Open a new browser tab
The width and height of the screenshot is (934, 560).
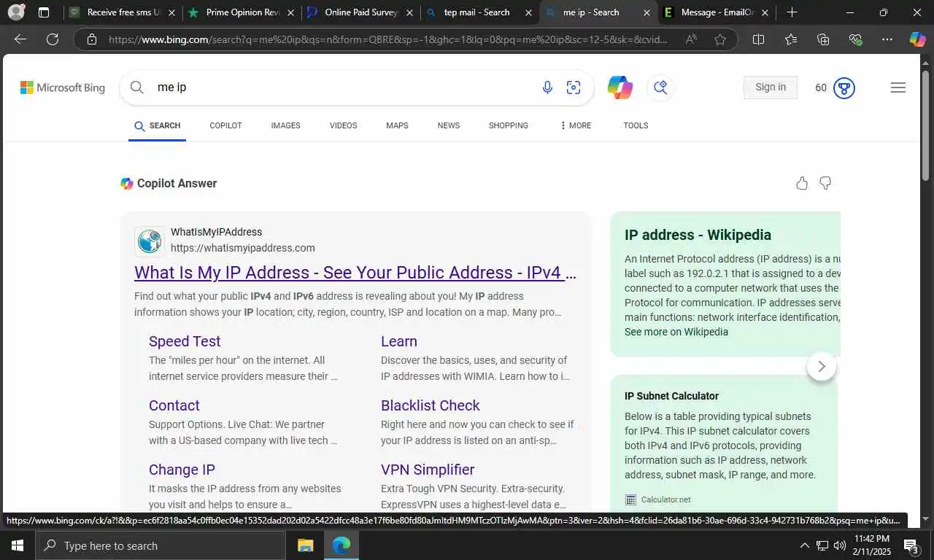[x=792, y=12]
